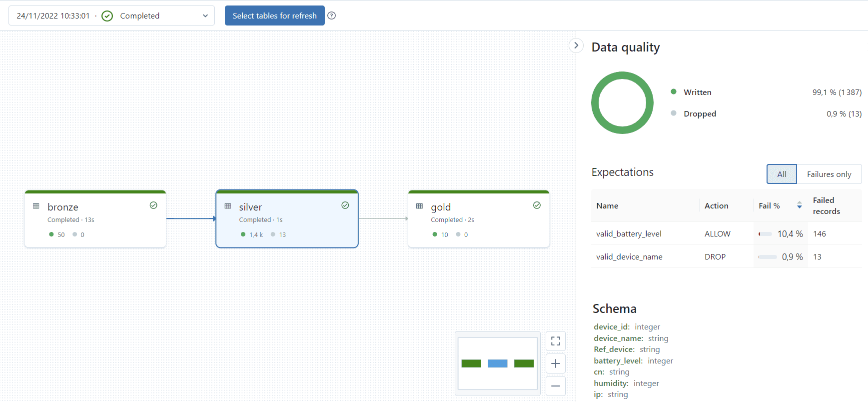Click the fit-to-view fullscreen icon
Screen dimensions: 868x402
click(555, 341)
